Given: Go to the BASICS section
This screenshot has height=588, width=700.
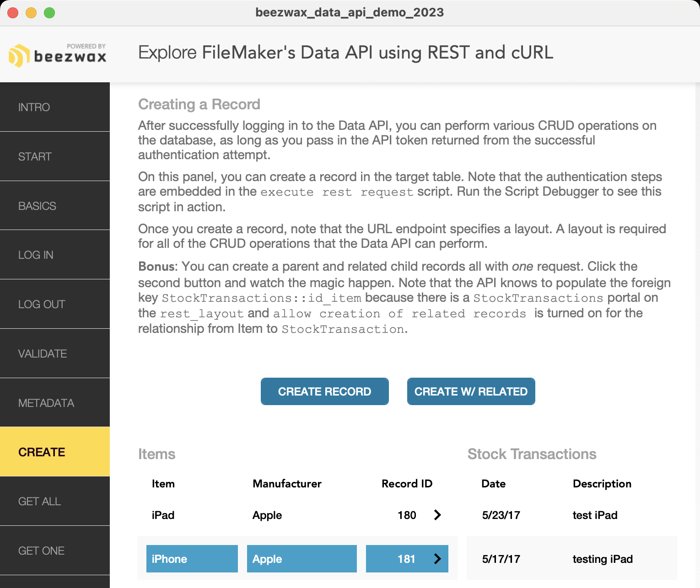Looking at the screenshot, I should tap(55, 206).
